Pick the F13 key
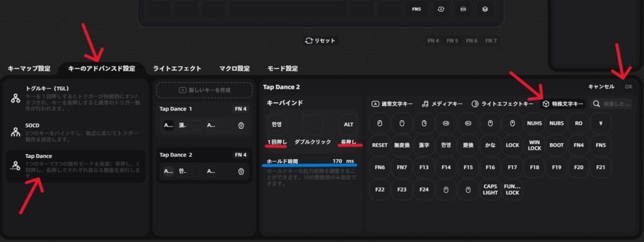 click(424, 167)
